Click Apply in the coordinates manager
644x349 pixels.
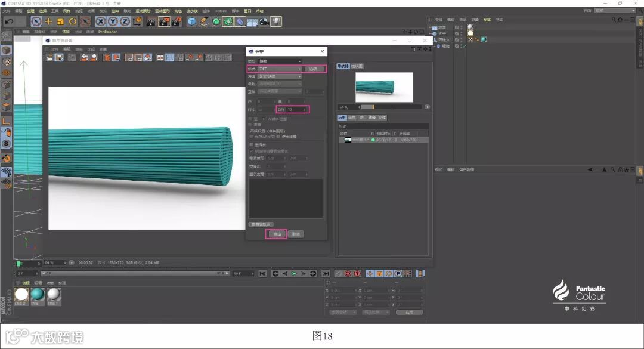point(410,313)
